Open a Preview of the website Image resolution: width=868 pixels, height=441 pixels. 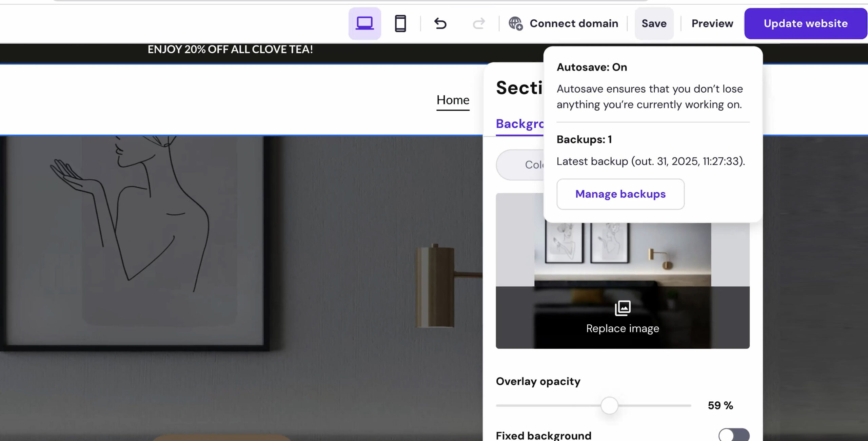pyautogui.click(x=712, y=23)
